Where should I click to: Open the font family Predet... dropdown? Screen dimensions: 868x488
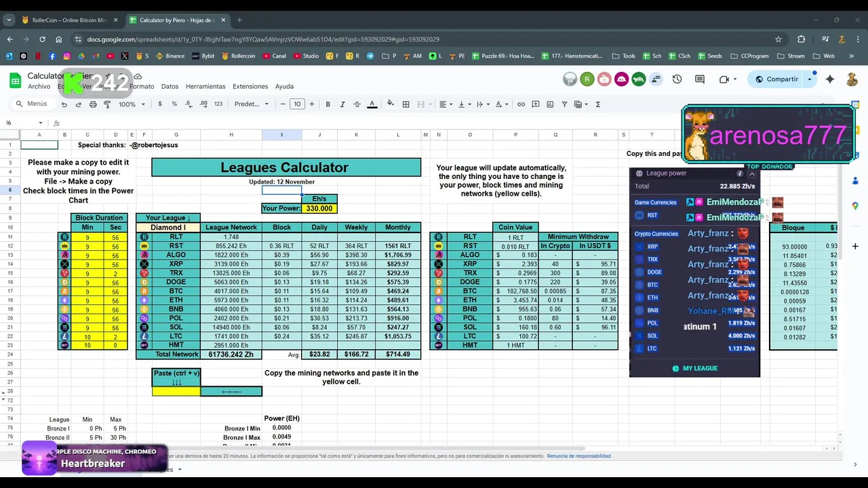coord(252,104)
